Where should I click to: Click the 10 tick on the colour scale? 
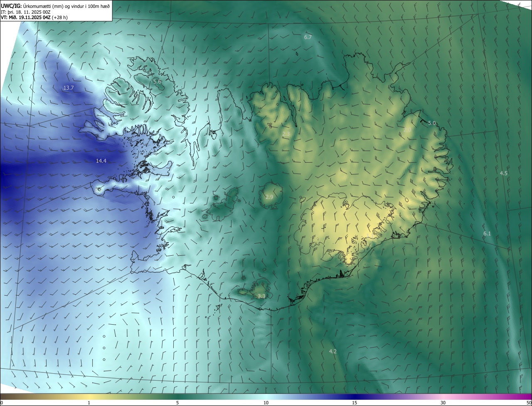[266, 403]
